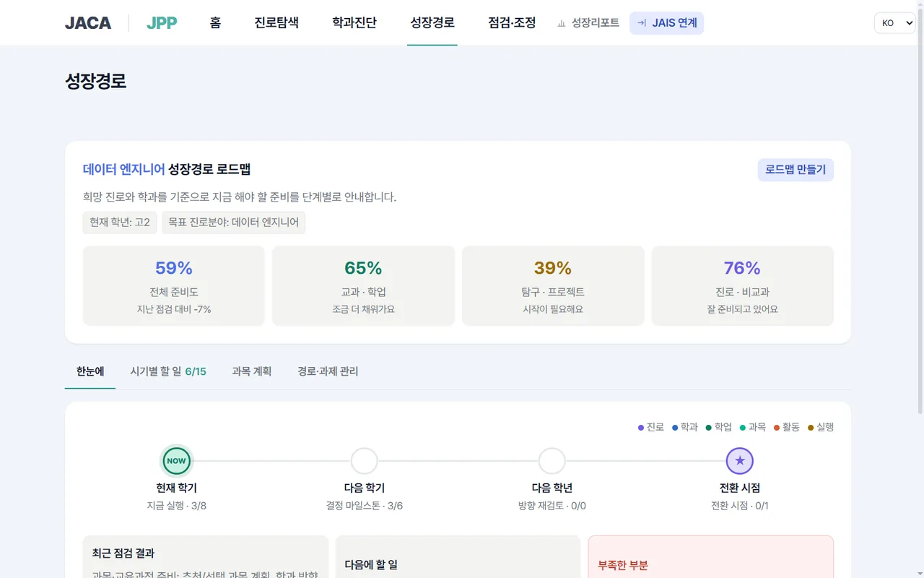Image resolution: width=924 pixels, height=578 pixels.
Task: Click the 59% 전체 준비도 card
Action: (x=174, y=285)
